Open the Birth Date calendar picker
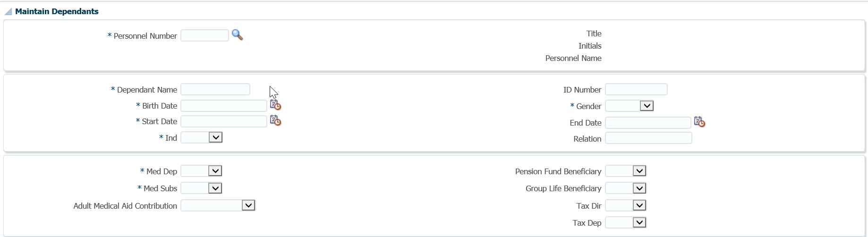868x237 pixels. point(275,105)
